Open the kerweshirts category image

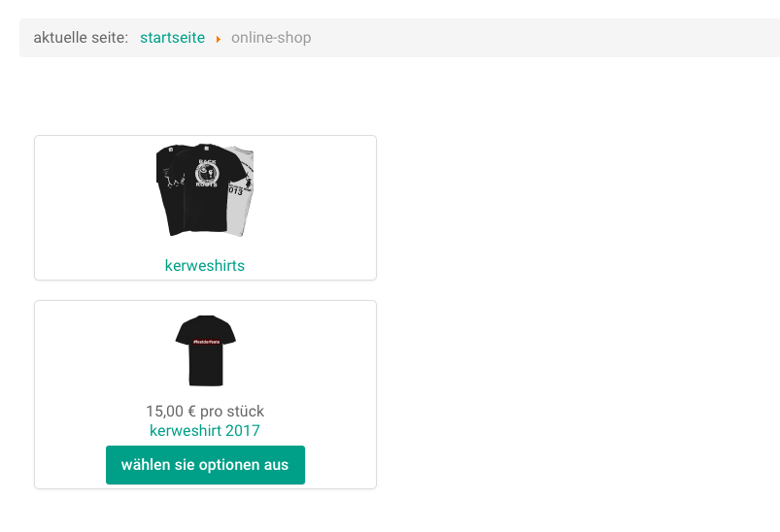pos(205,190)
